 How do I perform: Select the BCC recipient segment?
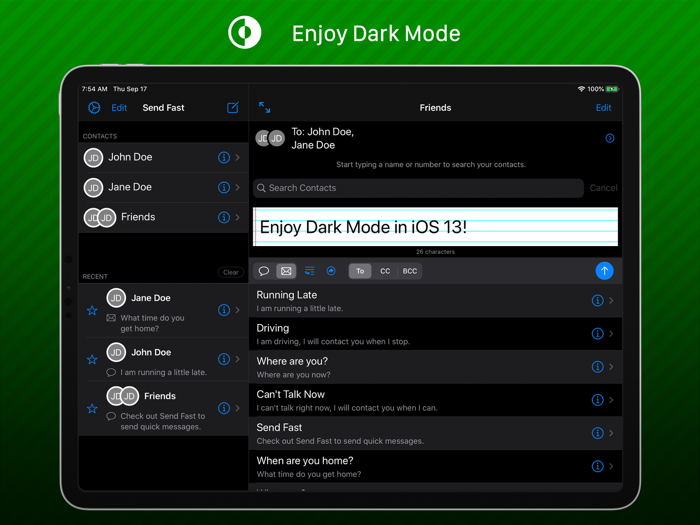click(410, 271)
